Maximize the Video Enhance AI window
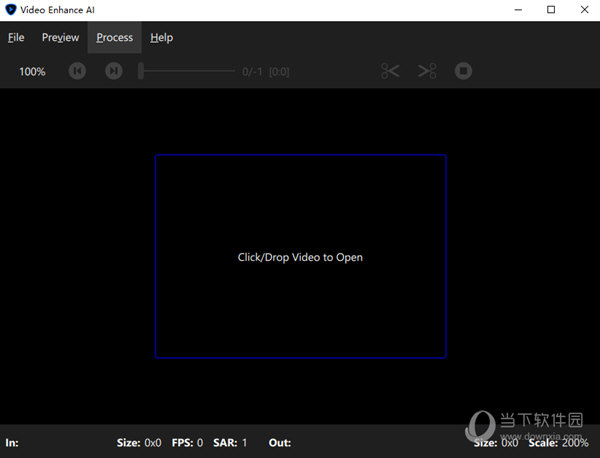The width and height of the screenshot is (600, 458). [550, 10]
